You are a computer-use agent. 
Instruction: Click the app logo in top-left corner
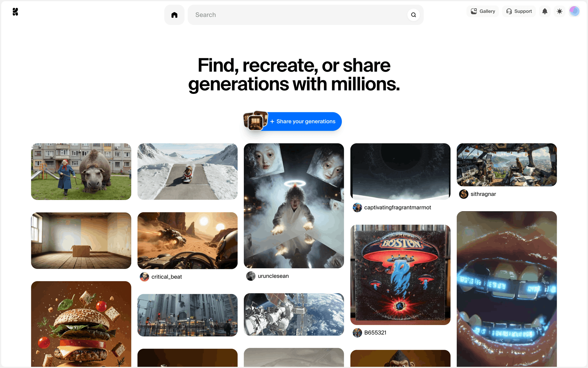pos(15,12)
